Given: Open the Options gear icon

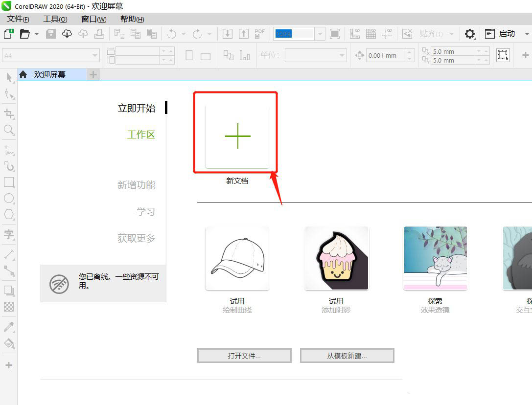Looking at the screenshot, I should (x=470, y=34).
